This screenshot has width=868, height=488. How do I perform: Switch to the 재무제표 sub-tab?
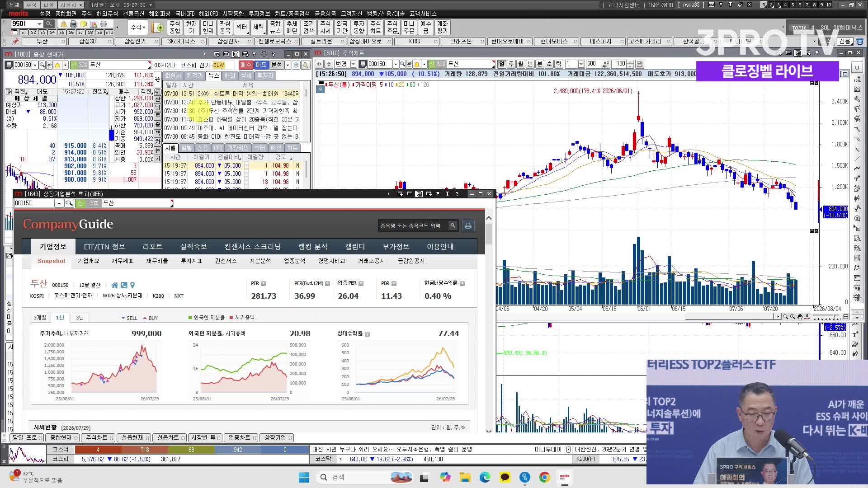tap(123, 261)
